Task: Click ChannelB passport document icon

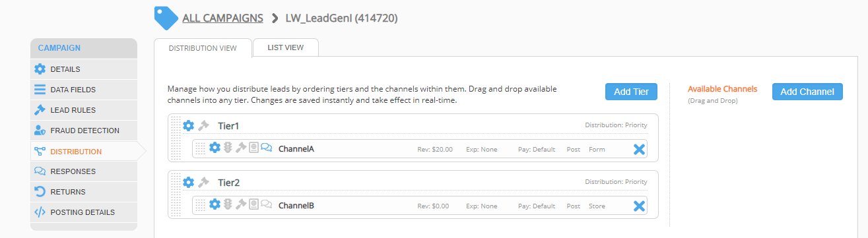Action: point(253,205)
